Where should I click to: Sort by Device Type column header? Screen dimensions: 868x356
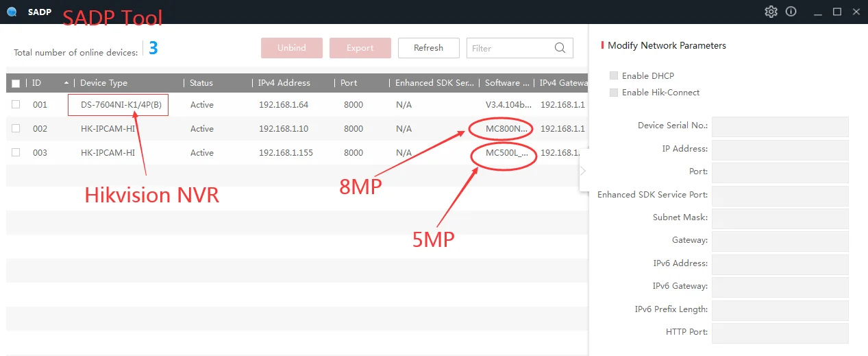(103, 83)
